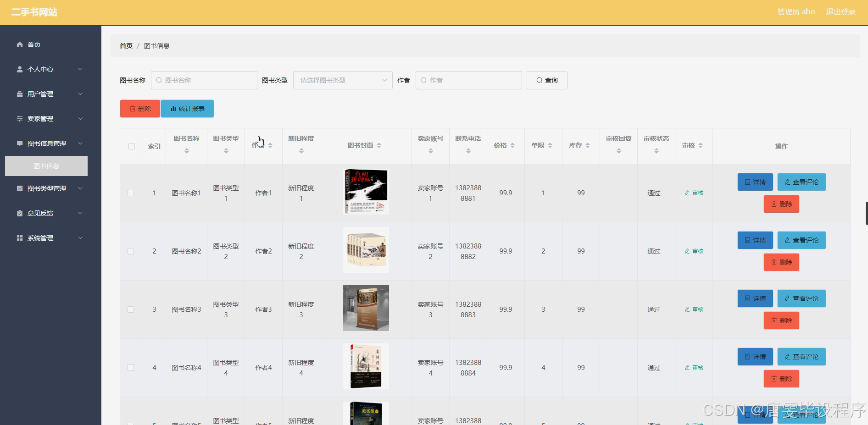Click 审核 text link for 图书名称4

coord(698,368)
